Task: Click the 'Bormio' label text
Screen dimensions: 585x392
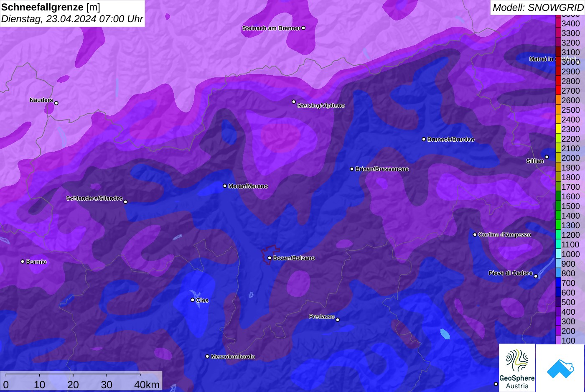Action: pyautogui.click(x=36, y=262)
